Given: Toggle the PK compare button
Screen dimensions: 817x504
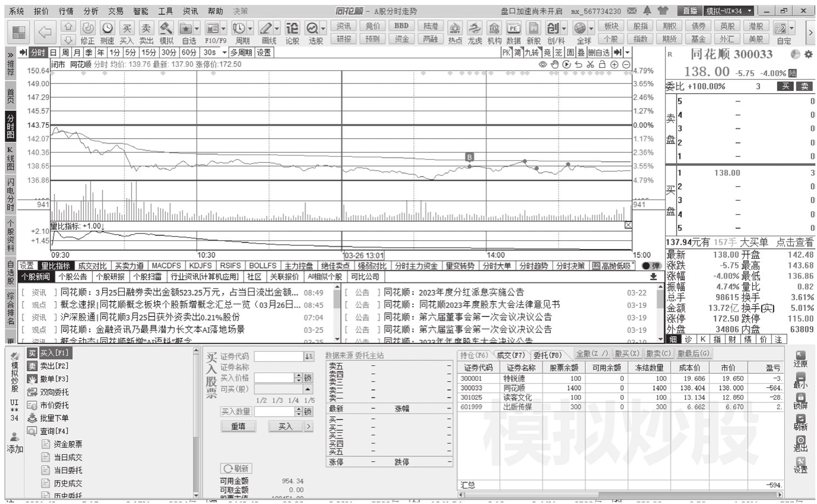Looking at the screenshot, I should [x=506, y=53].
